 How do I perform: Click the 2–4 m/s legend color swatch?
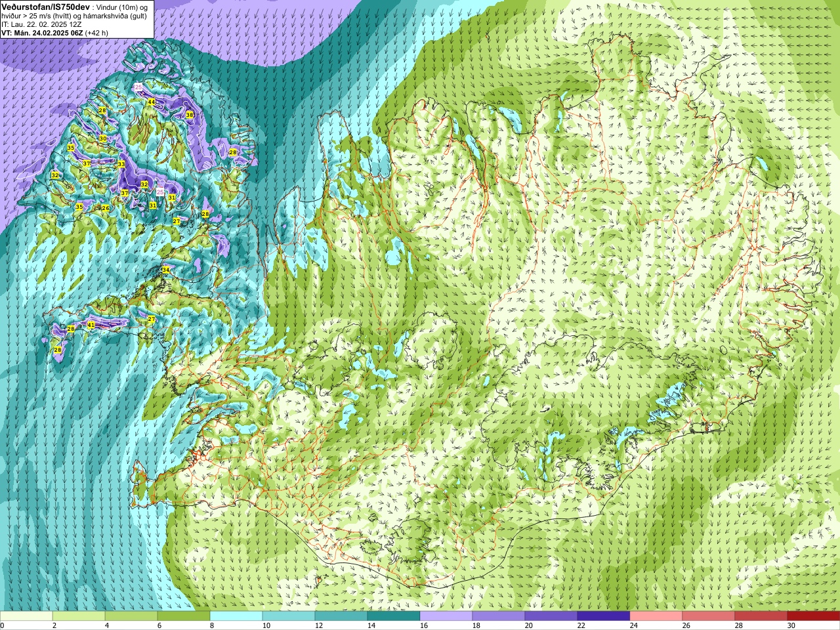click(x=79, y=616)
